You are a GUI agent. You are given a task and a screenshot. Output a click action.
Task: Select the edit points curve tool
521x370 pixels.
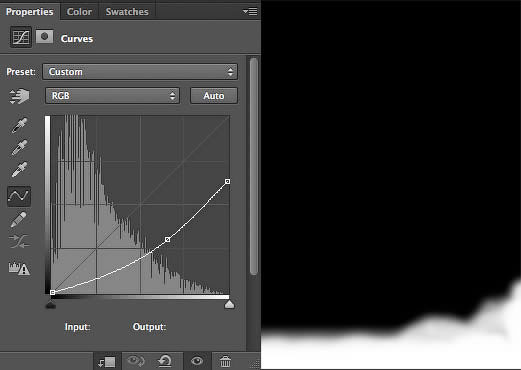(x=19, y=196)
